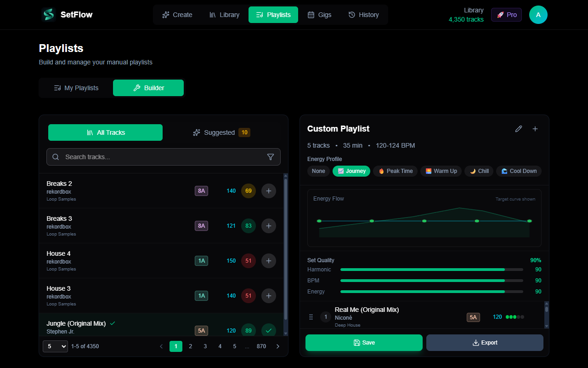Open the track search filter icon
Image resolution: width=588 pixels, height=368 pixels.
(x=271, y=157)
